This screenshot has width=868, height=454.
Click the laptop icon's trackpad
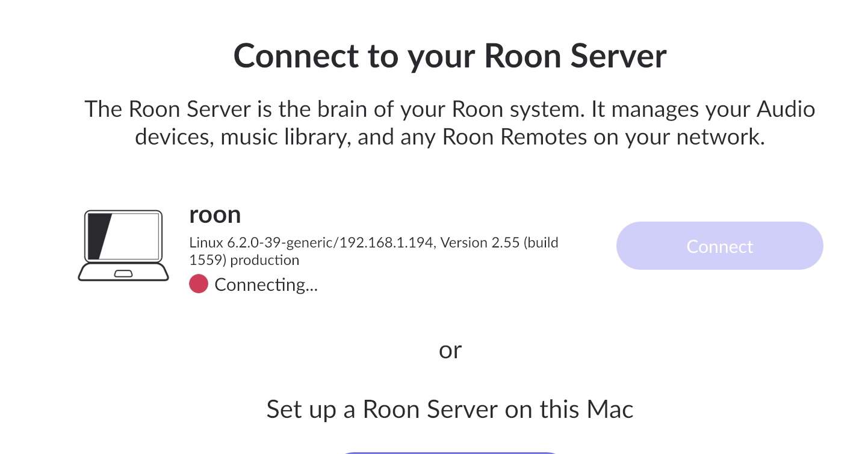click(x=123, y=274)
